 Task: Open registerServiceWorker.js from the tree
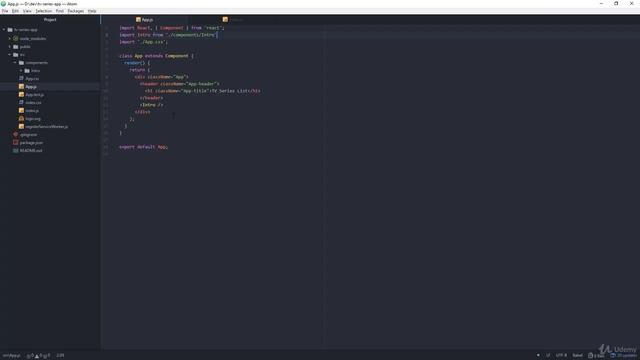click(47, 127)
